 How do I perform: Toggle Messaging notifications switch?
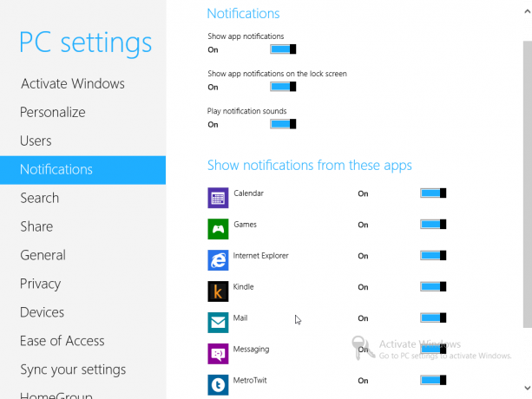[x=433, y=350]
